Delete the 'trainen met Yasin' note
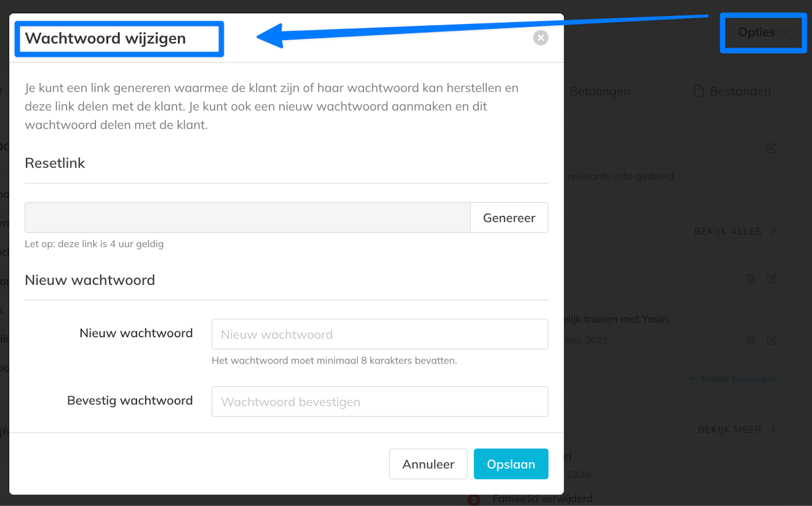Screen dimensions: 812x506 (x=751, y=340)
